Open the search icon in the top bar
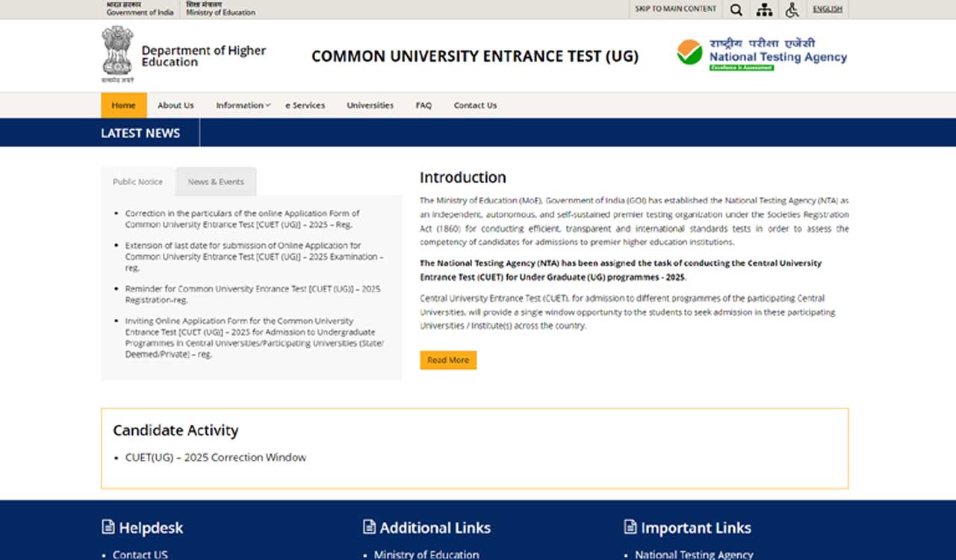Image resolution: width=956 pixels, height=560 pixels. (x=736, y=10)
